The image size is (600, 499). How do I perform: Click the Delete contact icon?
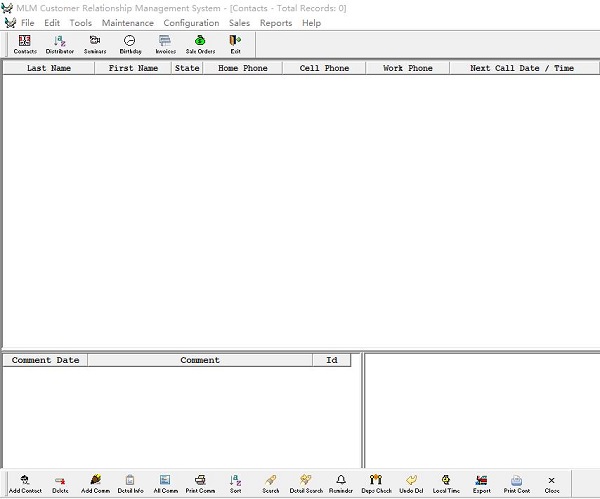click(60, 484)
